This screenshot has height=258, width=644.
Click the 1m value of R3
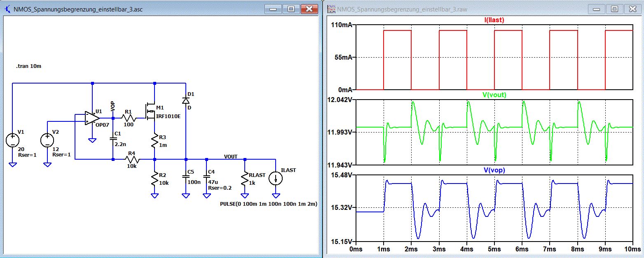point(162,145)
